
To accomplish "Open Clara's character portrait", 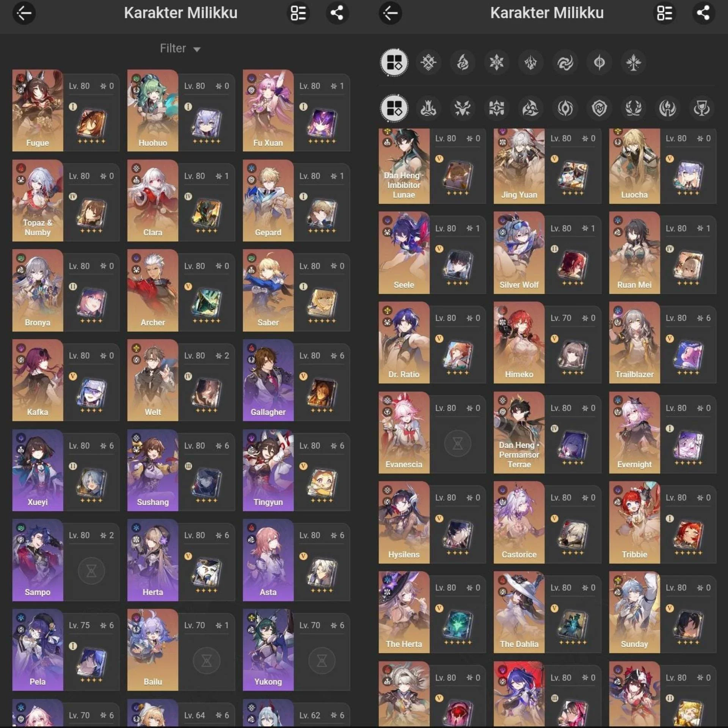I will point(153,201).
